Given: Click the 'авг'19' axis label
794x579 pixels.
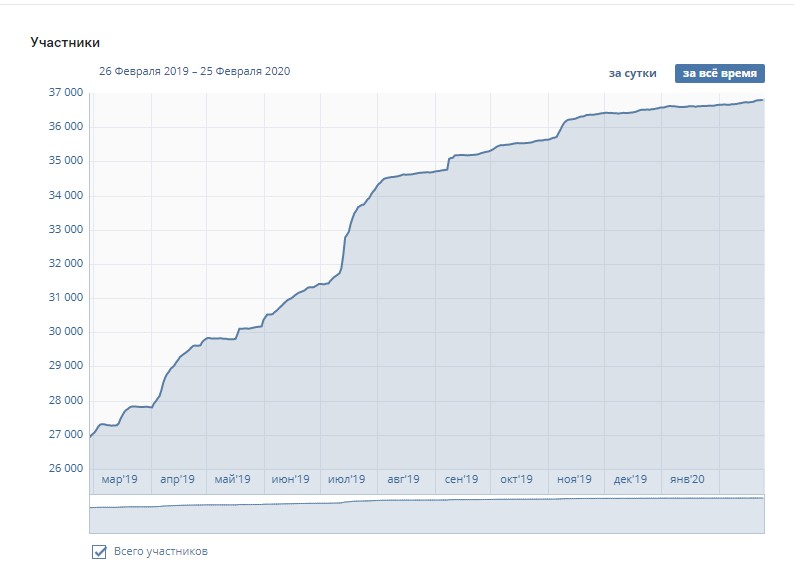Looking at the screenshot, I should coord(404,479).
